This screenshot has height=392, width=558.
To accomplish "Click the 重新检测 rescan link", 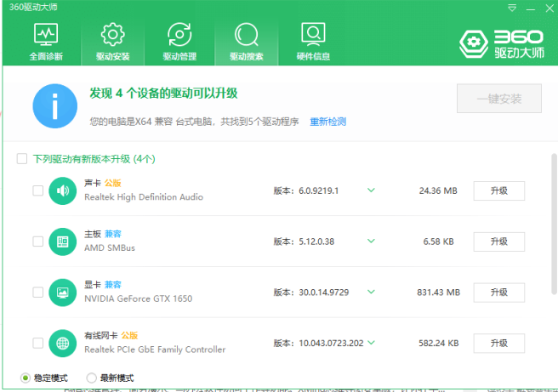I will click(x=327, y=122).
